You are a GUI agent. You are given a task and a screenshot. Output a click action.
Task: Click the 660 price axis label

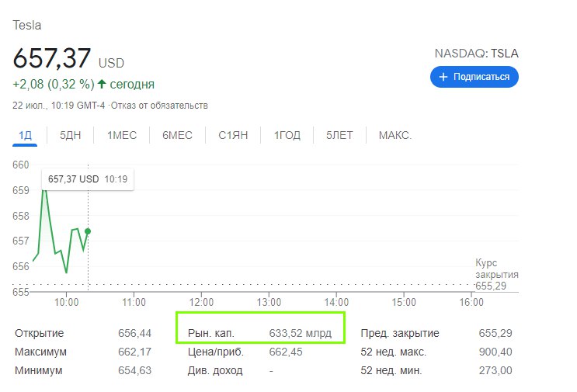click(x=21, y=165)
